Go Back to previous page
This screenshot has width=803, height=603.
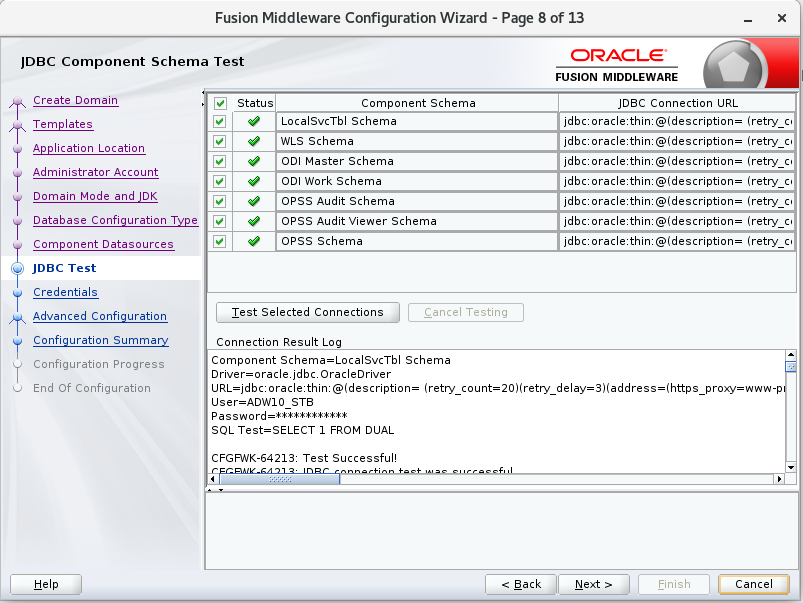pos(521,585)
